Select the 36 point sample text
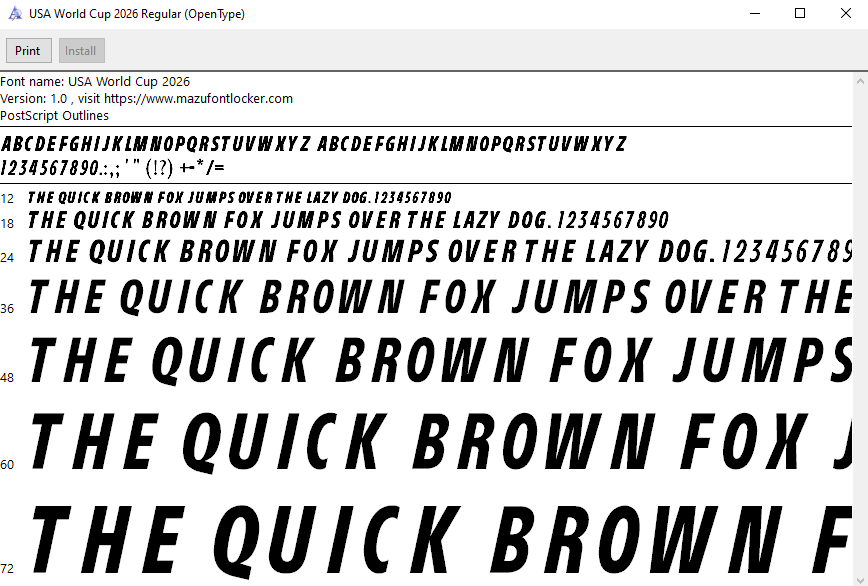Screen dimensions: 868x586 [440, 297]
